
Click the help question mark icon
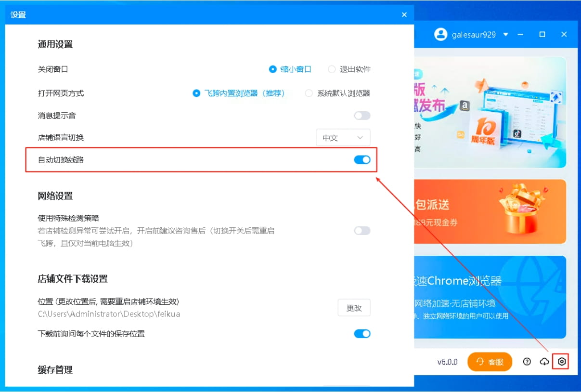click(528, 362)
